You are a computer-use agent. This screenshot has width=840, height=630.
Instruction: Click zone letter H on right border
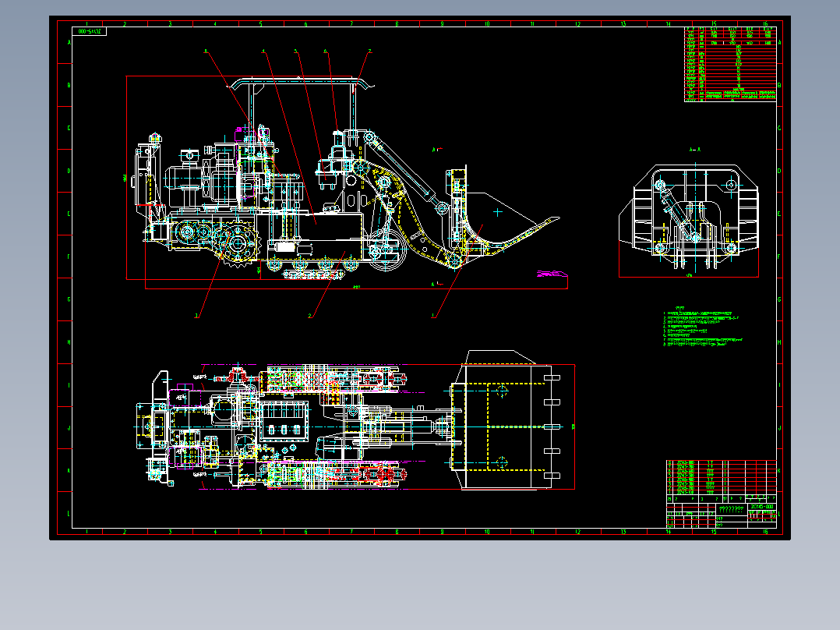[x=779, y=342]
